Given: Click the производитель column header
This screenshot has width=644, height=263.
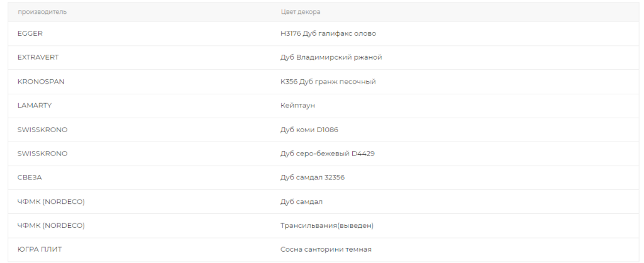Looking at the screenshot, I should [42, 12].
